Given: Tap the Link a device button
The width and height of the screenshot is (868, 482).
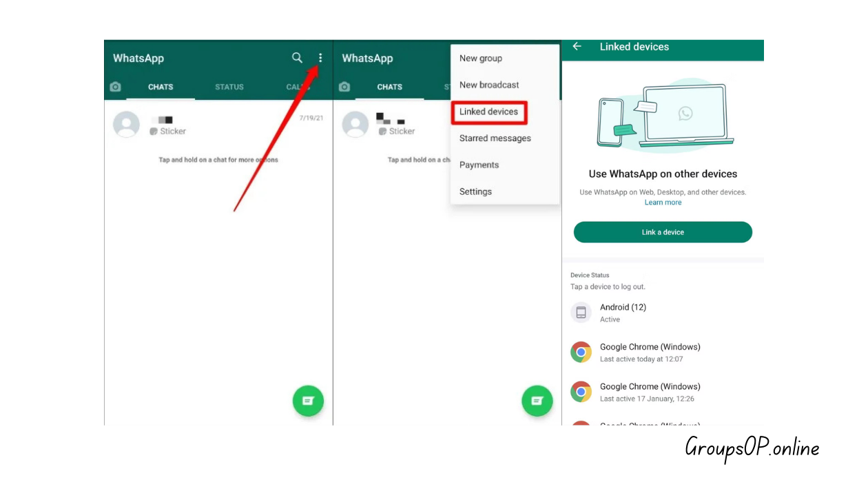Looking at the screenshot, I should point(662,232).
